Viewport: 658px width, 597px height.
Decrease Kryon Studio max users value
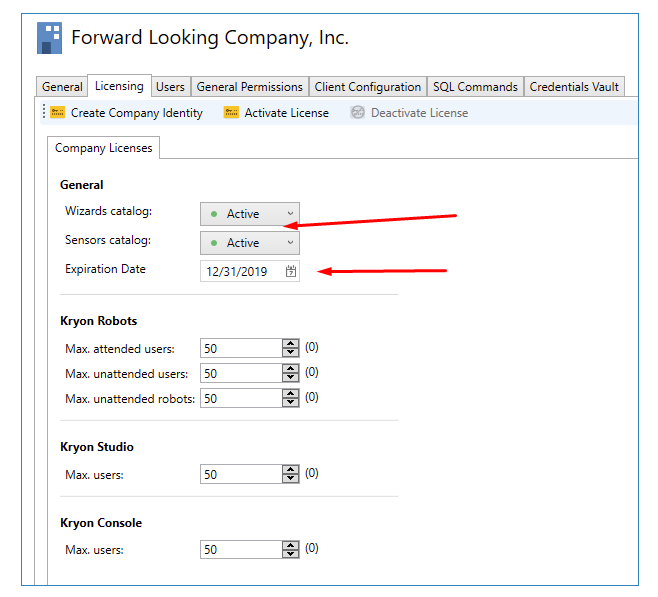[291, 479]
